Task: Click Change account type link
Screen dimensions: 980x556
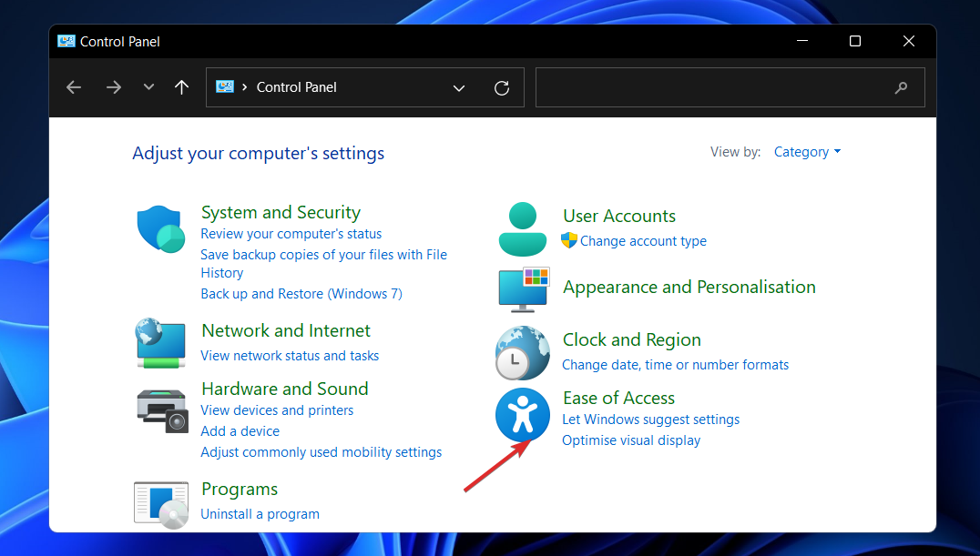Action: [x=643, y=241]
